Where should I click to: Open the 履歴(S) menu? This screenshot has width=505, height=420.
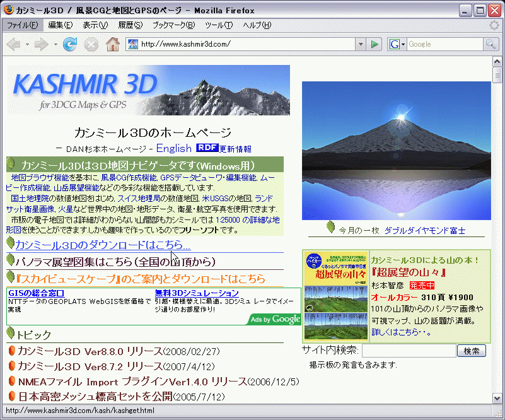pyautogui.click(x=130, y=25)
